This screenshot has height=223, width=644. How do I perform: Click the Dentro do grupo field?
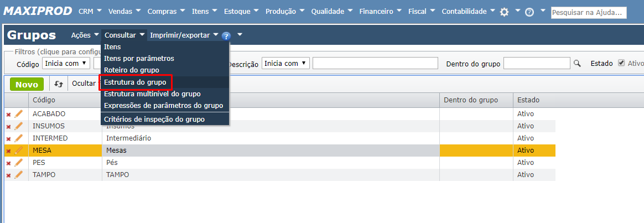(537, 63)
